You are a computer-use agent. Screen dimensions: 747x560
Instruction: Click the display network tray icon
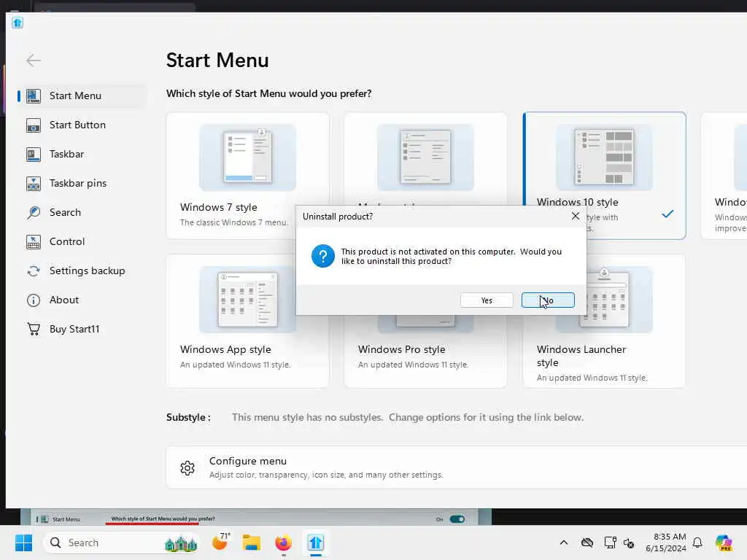coord(610,542)
